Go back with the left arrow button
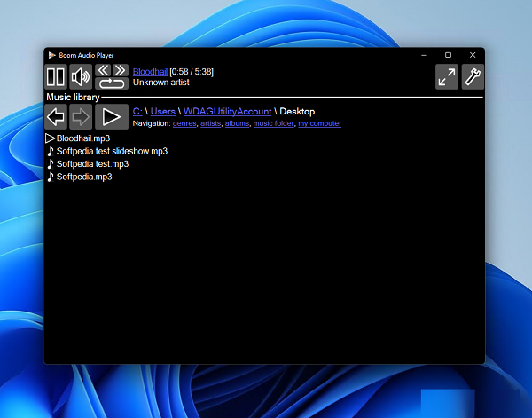532x418 pixels. pyautogui.click(x=56, y=116)
